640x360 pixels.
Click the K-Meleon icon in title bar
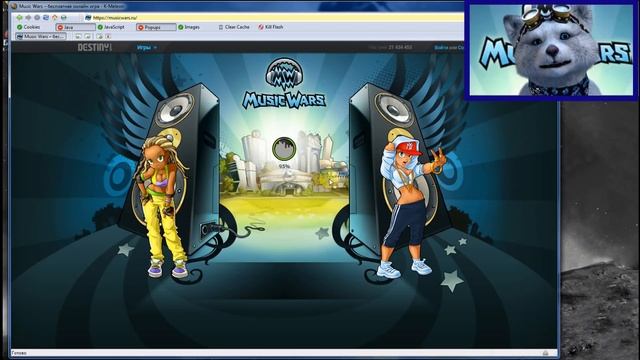click(x=14, y=6)
